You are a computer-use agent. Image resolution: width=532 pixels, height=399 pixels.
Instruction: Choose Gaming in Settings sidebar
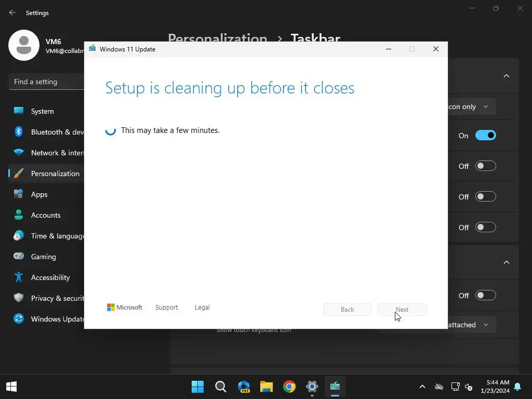click(44, 257)
